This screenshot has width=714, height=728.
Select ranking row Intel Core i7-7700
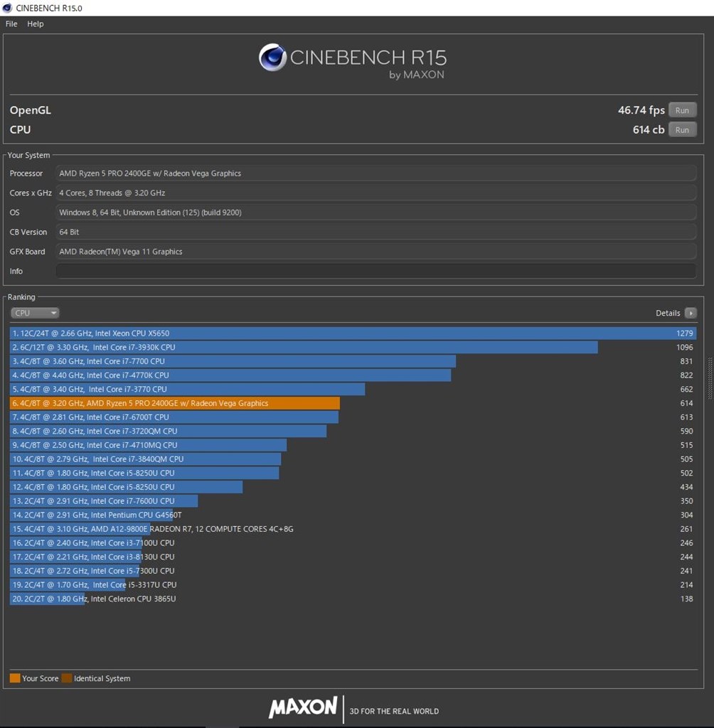tap(353, 361)
